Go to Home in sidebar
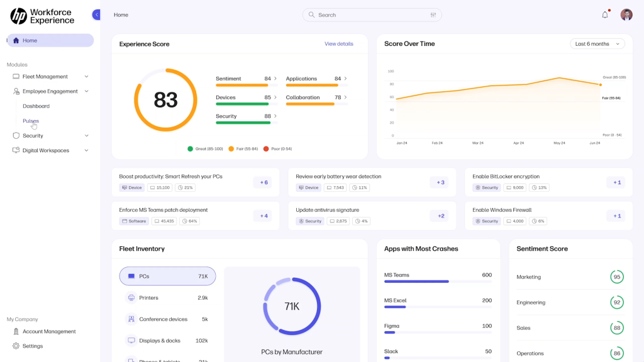Screen dimensions: 644x362 (x=50, y=40)
